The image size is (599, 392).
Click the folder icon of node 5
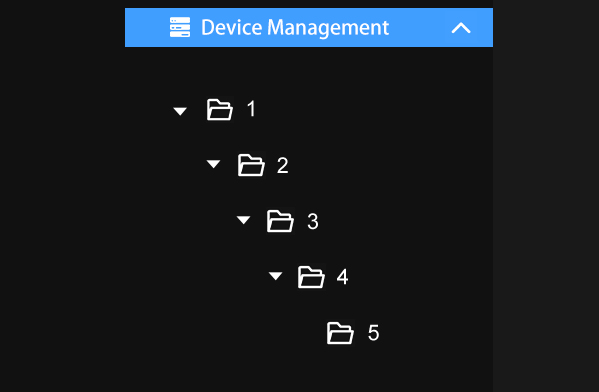point(340,333)
